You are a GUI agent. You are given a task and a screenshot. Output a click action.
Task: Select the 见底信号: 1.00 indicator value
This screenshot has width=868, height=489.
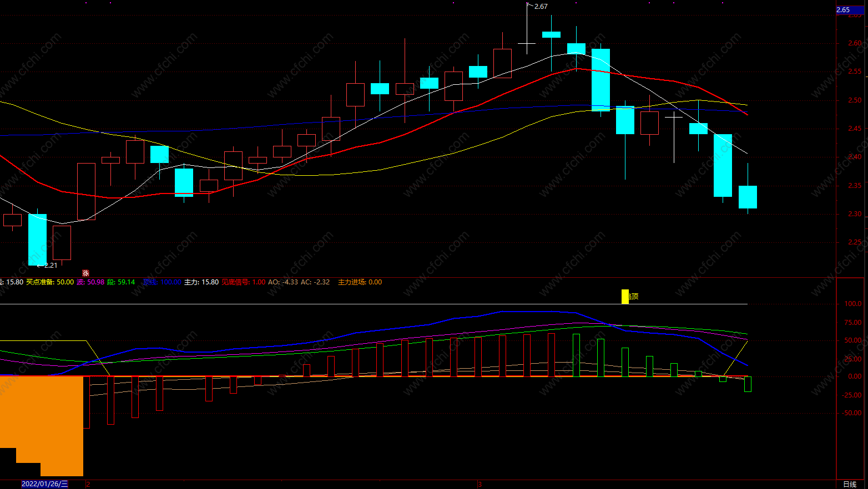244,282
